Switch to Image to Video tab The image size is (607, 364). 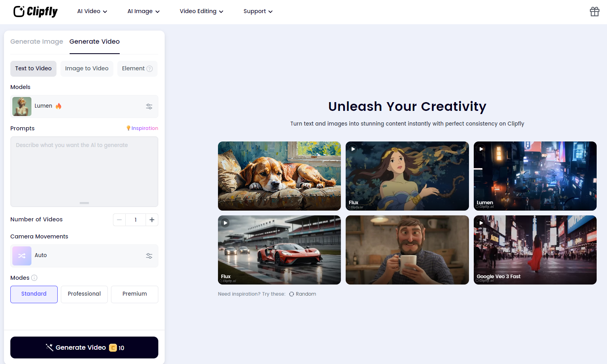(x=87, y=69)
